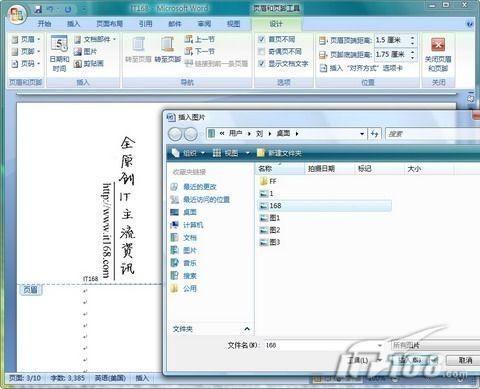Switch to 页面布局 Page Layout tab
This screenshot has width=480, height=389.
(109, 24)
